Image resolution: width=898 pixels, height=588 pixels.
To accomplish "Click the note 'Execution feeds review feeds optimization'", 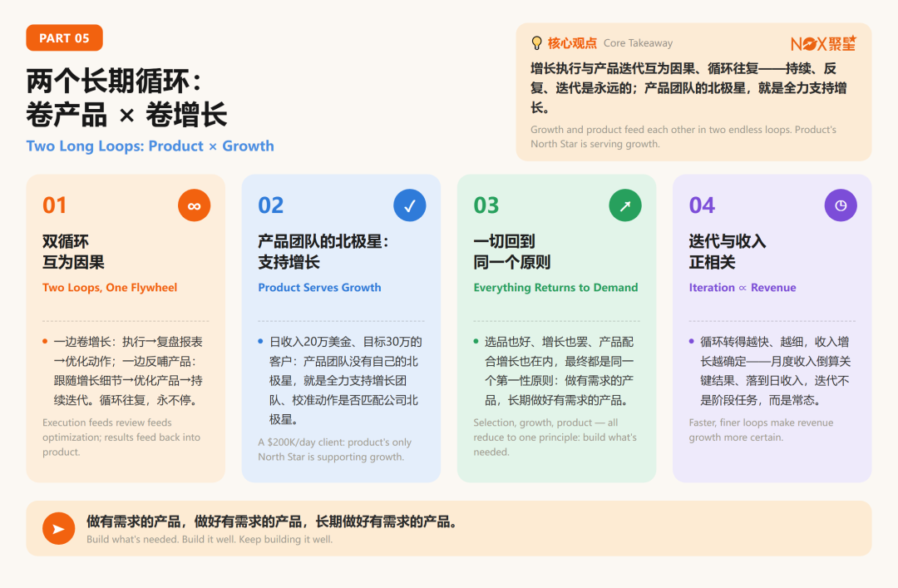I will tap(121, 437).
